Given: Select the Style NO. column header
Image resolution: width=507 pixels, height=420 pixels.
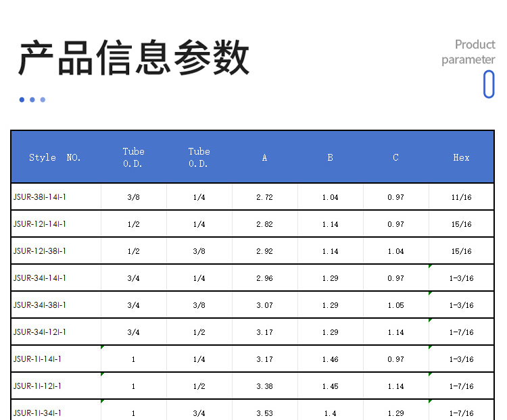Looking at the screenshot, I should click(55, 157).
